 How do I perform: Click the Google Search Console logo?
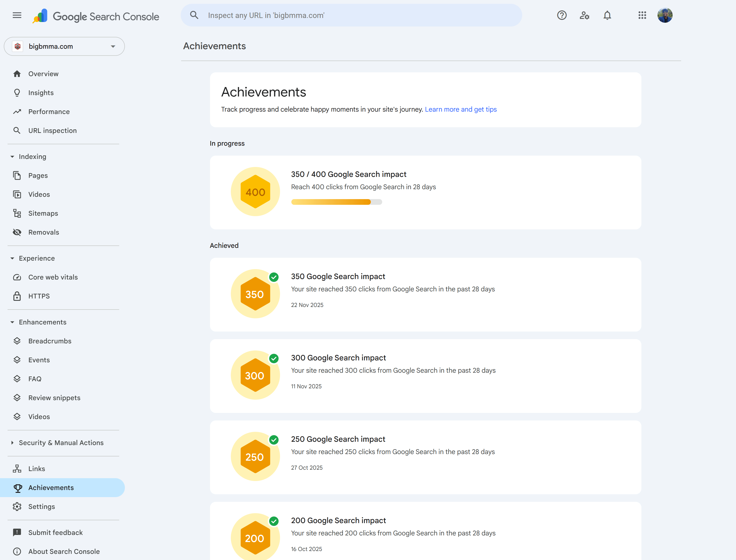click(96, 16)
